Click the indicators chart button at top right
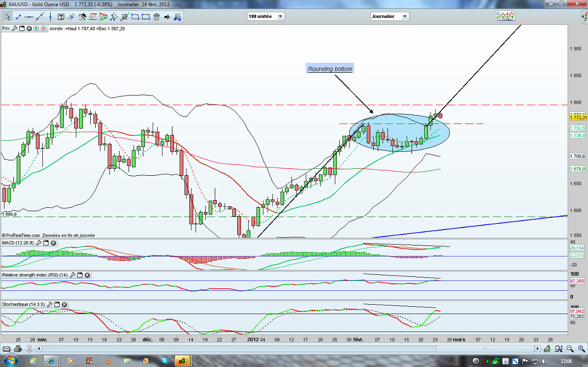 pyautogui.click(x=504, y=16)
